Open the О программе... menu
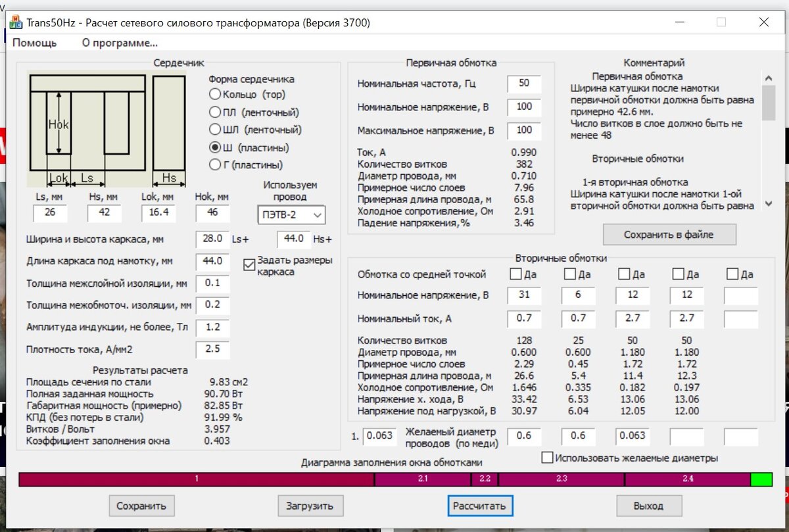This screenshot has height=532, width=789. [120, 43]
